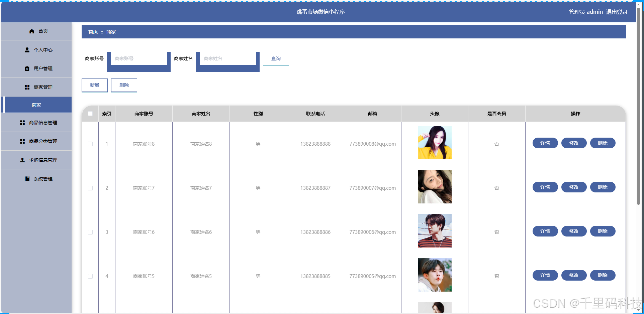Click 删除 for 商家账号6
The width and height of the screenshot is (644, 314).
(x=603, y=231)
